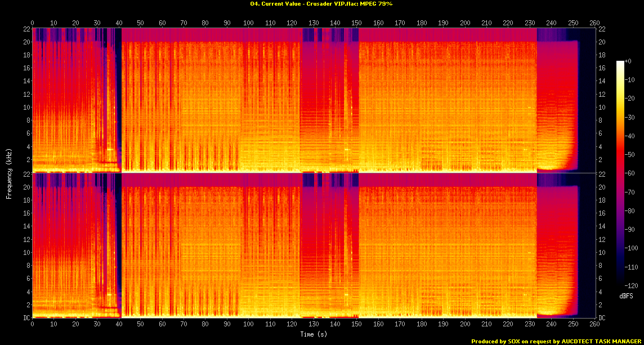Click the bottom-left 'DC' frequency axis label
This screenshot has height=345, width=644.
click(x=26, y=317)
